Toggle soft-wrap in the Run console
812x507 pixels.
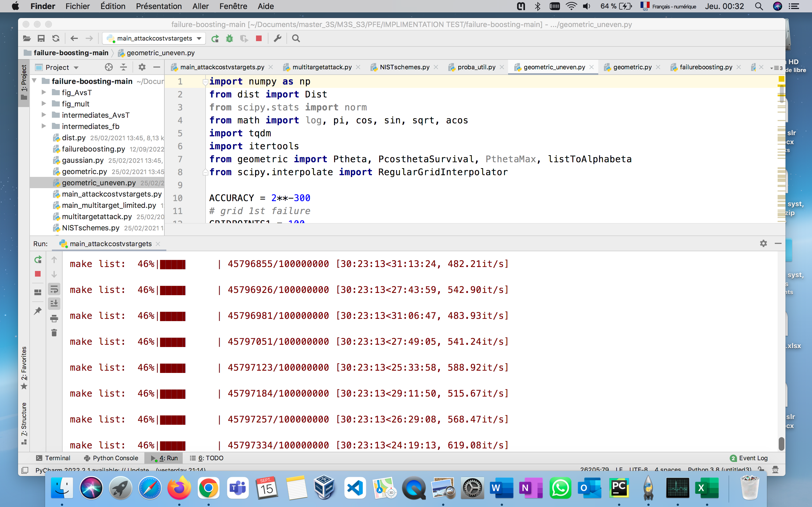(54, 289)
